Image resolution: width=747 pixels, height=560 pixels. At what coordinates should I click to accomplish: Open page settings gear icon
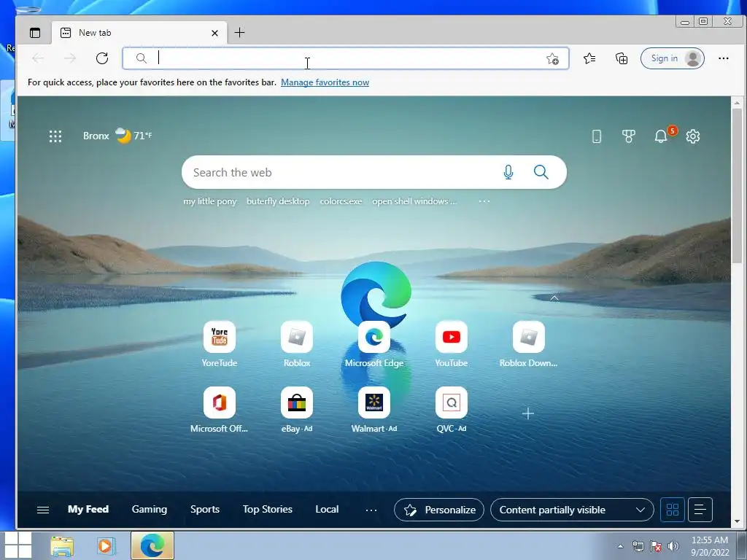coord(693,136)
